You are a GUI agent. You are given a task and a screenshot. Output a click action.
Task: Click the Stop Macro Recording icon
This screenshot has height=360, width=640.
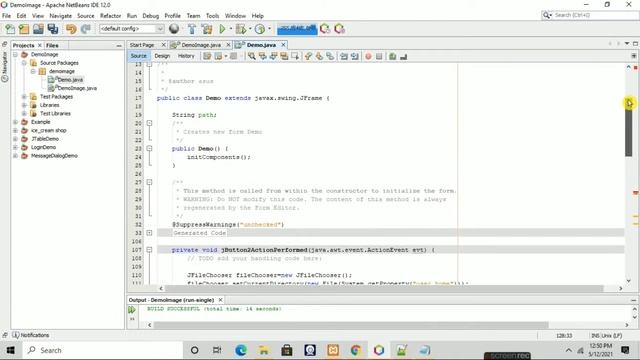pyautogui.click(x=379, y=56)
